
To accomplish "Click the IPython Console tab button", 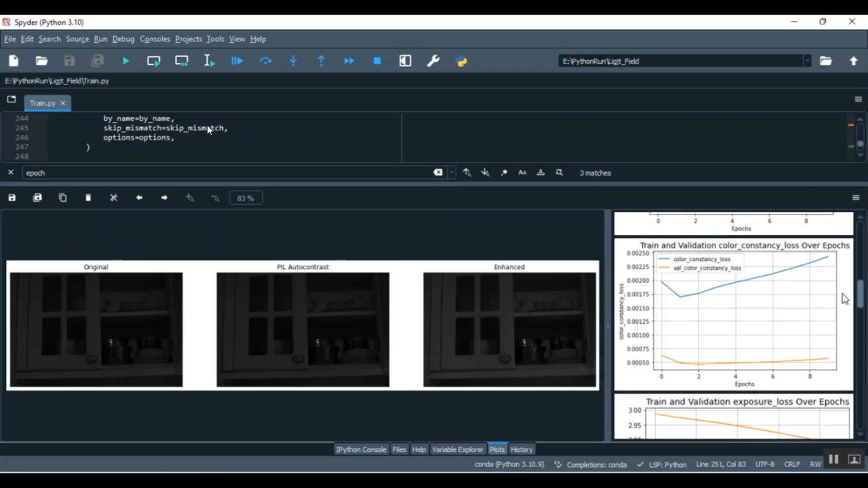I will point(361,449).
